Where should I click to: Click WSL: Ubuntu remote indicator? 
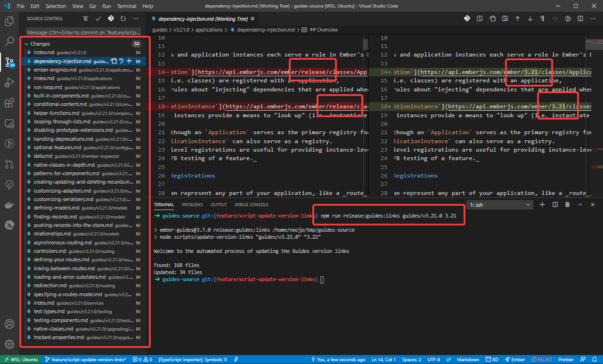coord(20,359)
